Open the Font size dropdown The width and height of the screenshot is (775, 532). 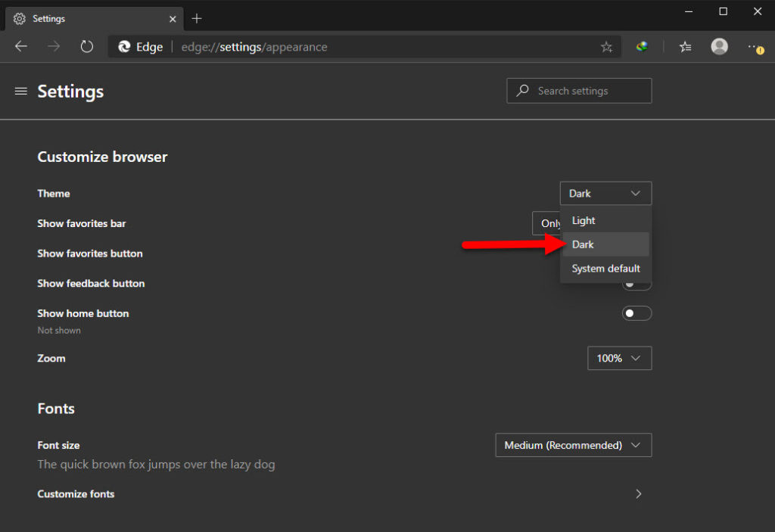(x=573, y=445)
